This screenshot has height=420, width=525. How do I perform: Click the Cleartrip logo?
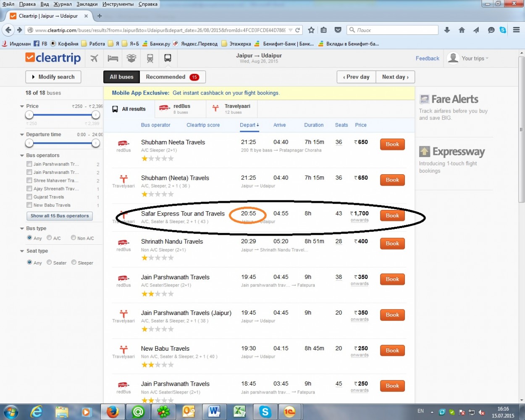pos(53,58)
